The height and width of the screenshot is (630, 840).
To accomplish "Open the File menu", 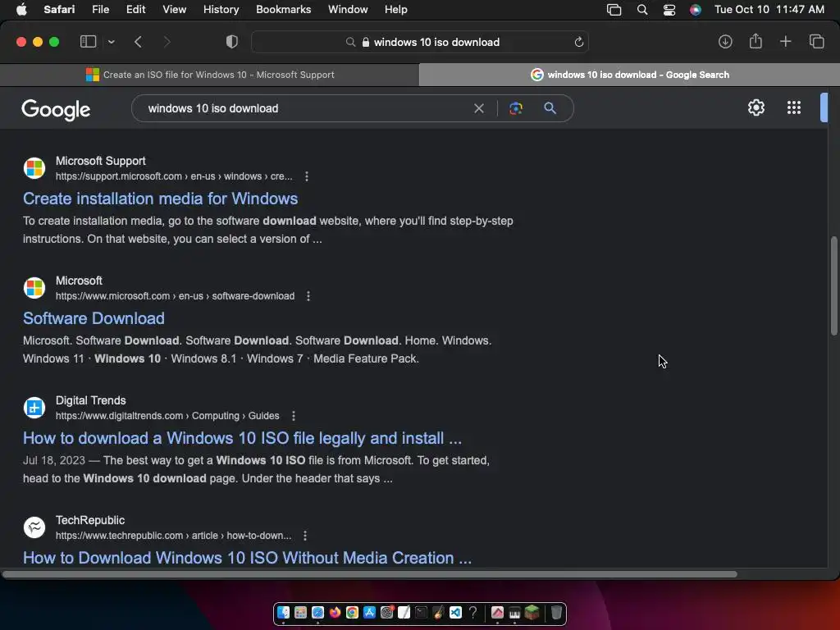I will tap(100, 10).
